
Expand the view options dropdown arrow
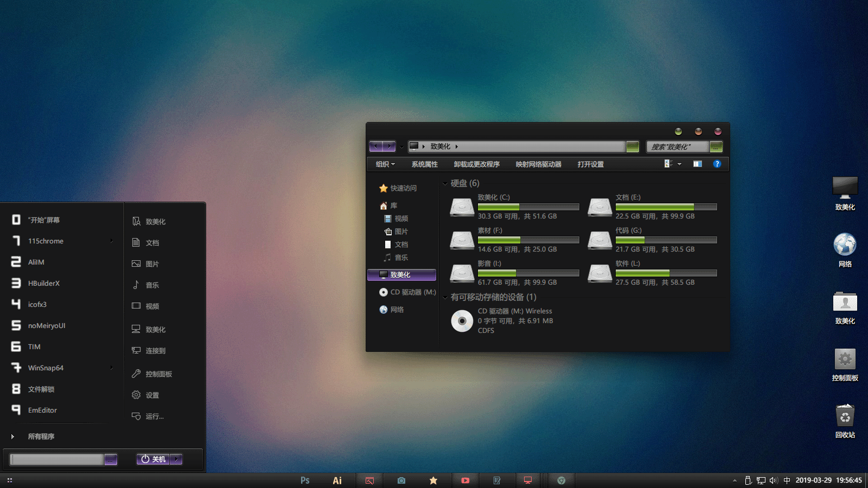click(x=679, y=164)
